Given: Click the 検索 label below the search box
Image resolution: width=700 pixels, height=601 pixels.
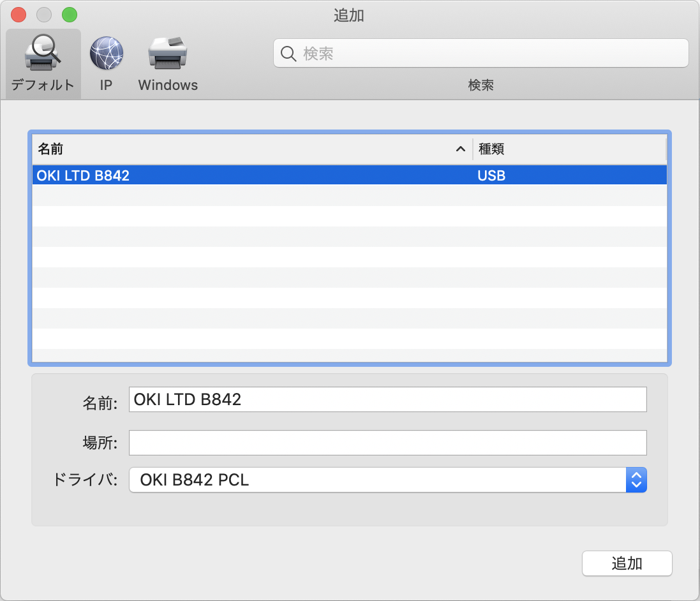Looking at the screenshot, I should [480, 85].
